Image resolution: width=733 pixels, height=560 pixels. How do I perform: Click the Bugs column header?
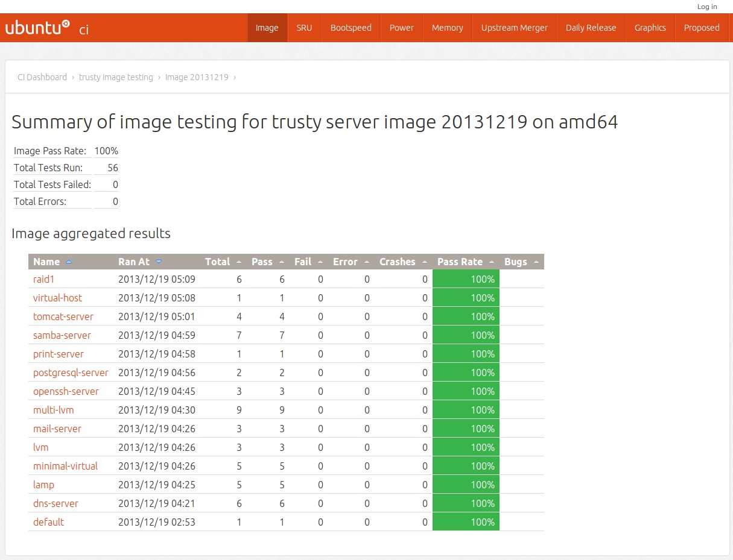pyautogui.click(x=522, y=262)
